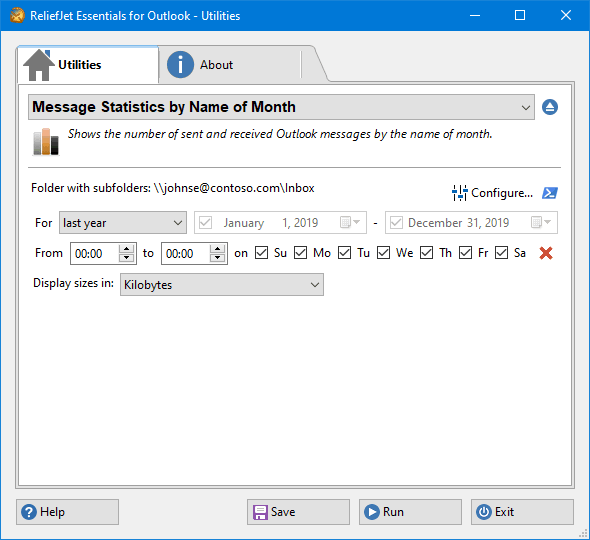The width and height of the screenshot is (590, 540).
Task: Open the Kilobytes size unit dropdown
Action: 222,285
